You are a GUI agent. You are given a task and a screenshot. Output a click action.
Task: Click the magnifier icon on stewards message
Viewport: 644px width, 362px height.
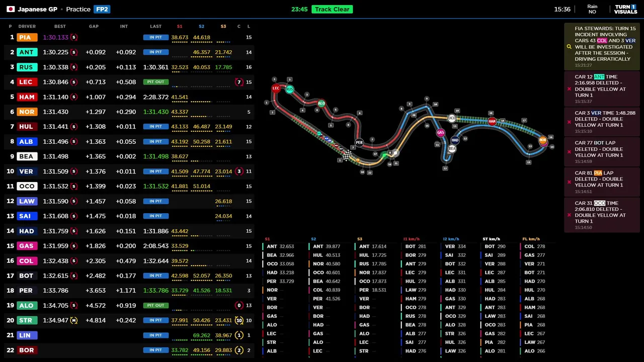pos(569,47)
